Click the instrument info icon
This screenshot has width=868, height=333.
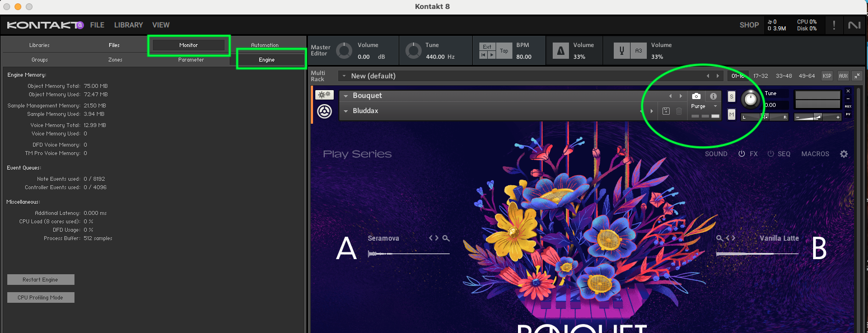pos(713,96)
